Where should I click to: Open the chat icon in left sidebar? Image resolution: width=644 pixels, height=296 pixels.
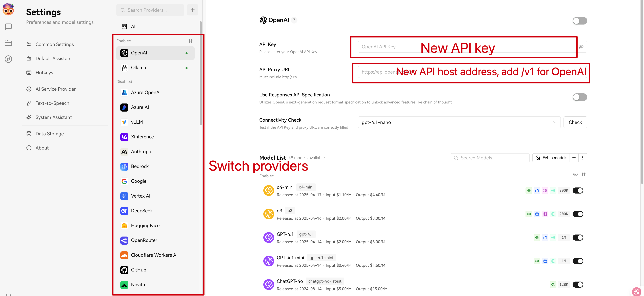[8, 27]
